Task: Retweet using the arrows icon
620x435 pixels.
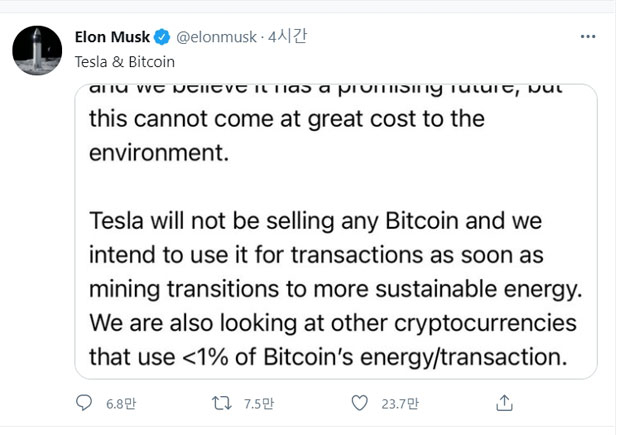Action: coord(221,403)
